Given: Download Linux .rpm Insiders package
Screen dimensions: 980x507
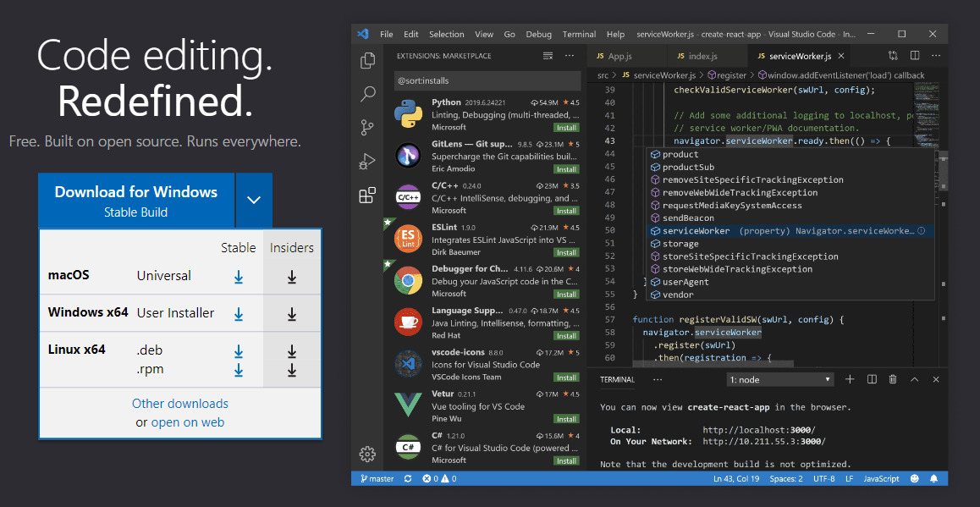Looking at the screenshot, I should click(x=291, y=370).
